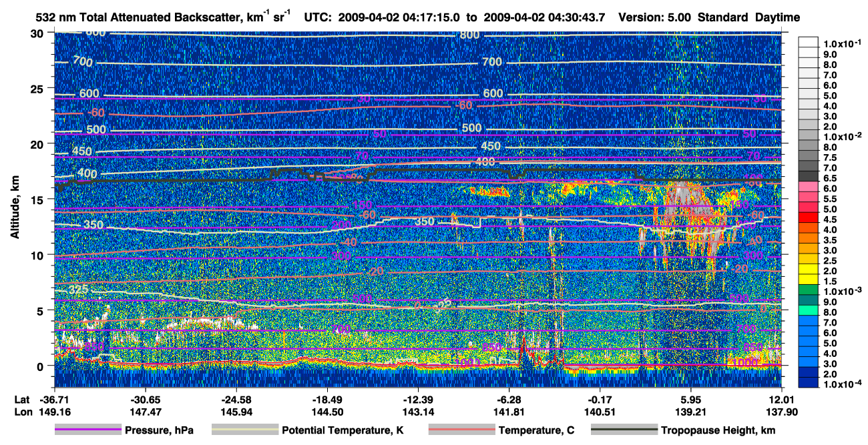Click the pale Potential Temperature legend line sample
The width and height of the screenshot is (868, 445).
pos(244,430)
